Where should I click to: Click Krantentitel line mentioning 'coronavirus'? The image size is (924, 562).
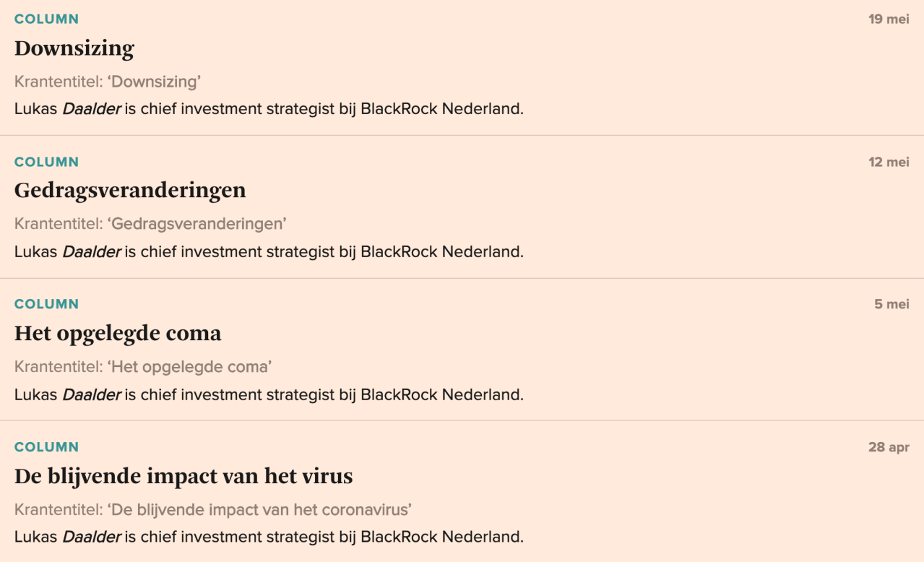213,510
